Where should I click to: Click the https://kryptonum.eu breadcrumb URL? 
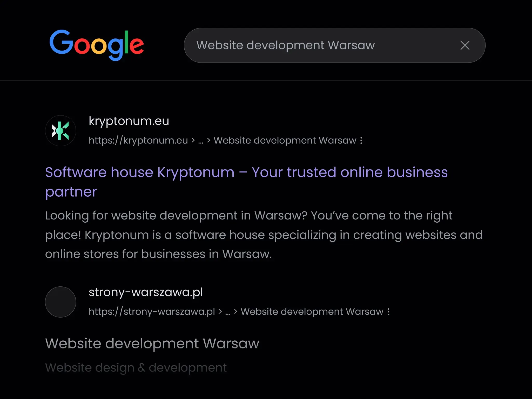138,140
